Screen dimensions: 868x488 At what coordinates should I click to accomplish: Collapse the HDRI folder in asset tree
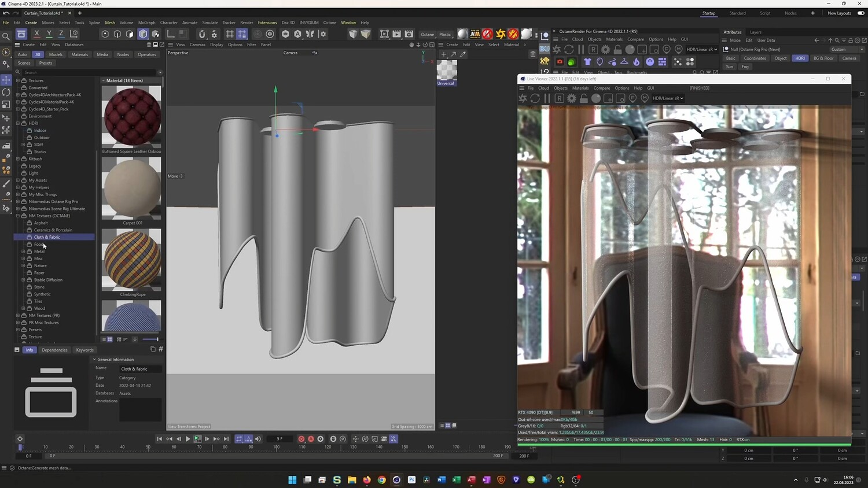tap(18, 123)
